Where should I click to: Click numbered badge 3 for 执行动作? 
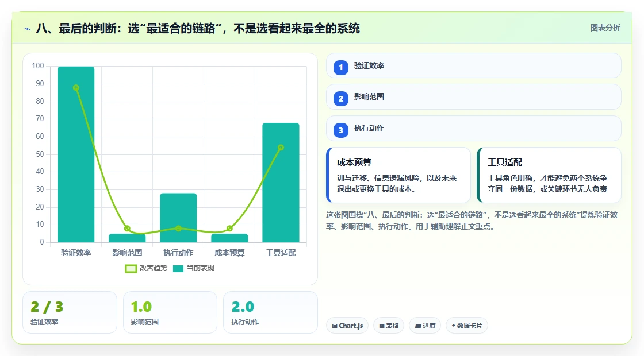click(x=340, y=130)
